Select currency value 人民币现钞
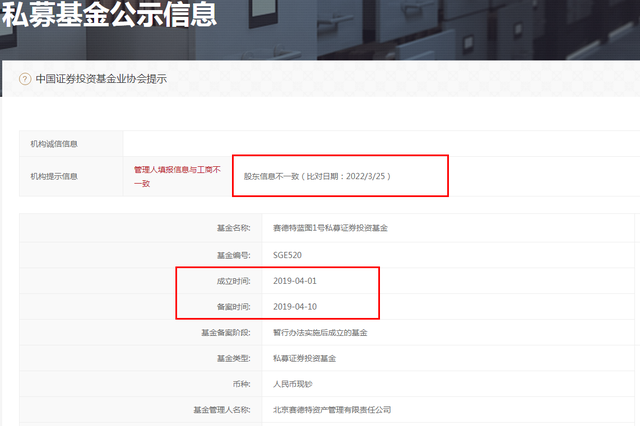This screenshot has width=640, height=426. (x=293, y=384)
